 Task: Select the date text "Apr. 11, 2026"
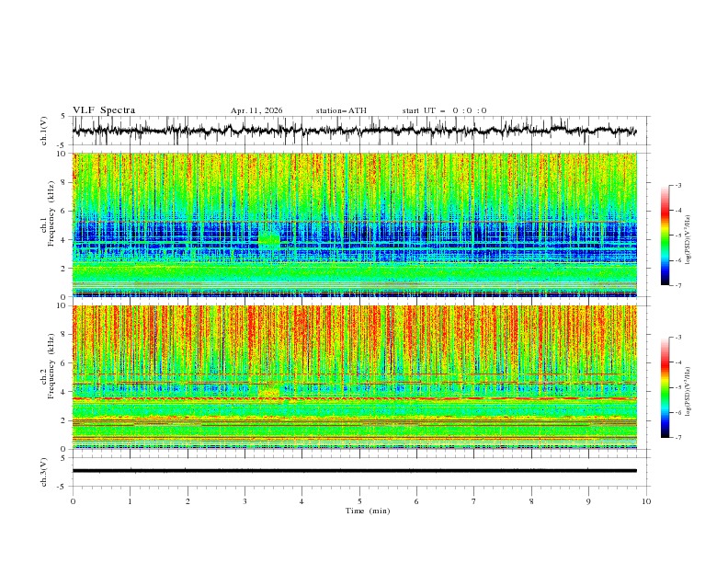256,110
